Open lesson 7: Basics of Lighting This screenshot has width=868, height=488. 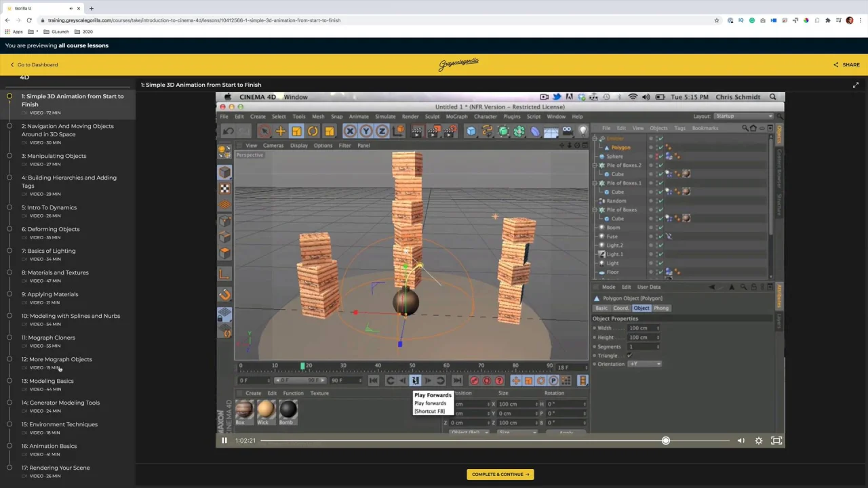pyautogui.click(x=48, y=251)
